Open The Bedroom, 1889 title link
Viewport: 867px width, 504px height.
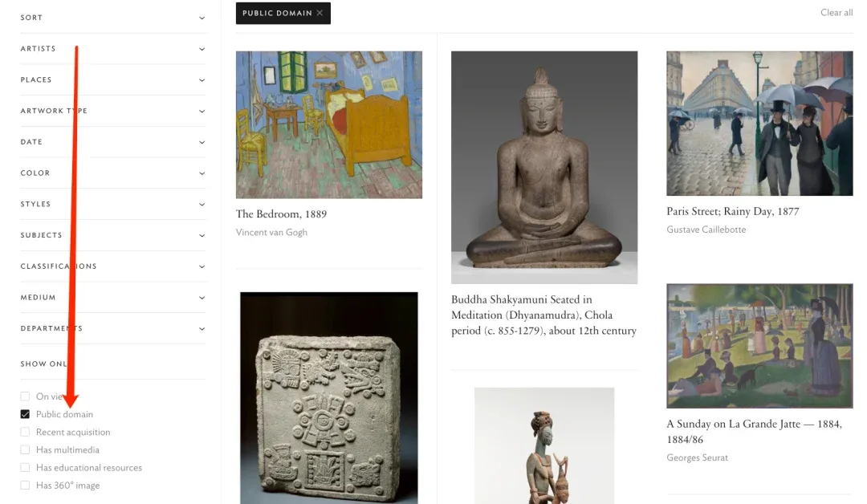tap(281, 213)
